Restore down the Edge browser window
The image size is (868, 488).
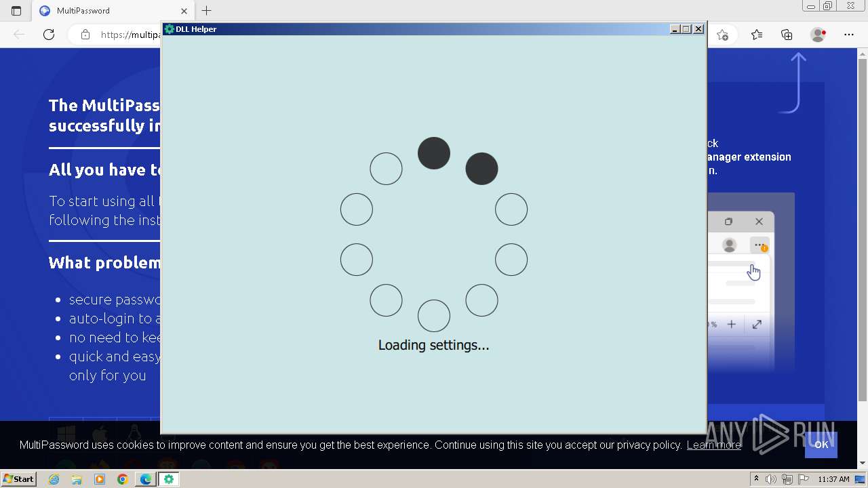coord(827,6)
